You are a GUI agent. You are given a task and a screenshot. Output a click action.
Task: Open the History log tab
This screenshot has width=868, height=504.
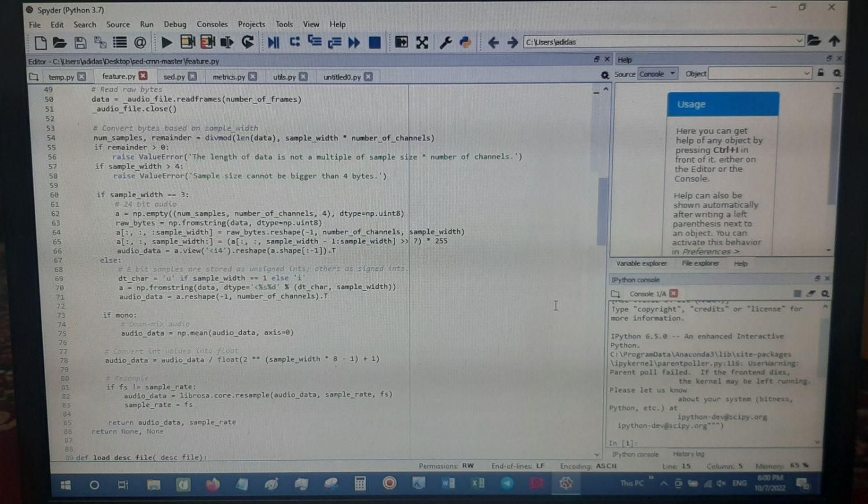click(x=688, y=454)
